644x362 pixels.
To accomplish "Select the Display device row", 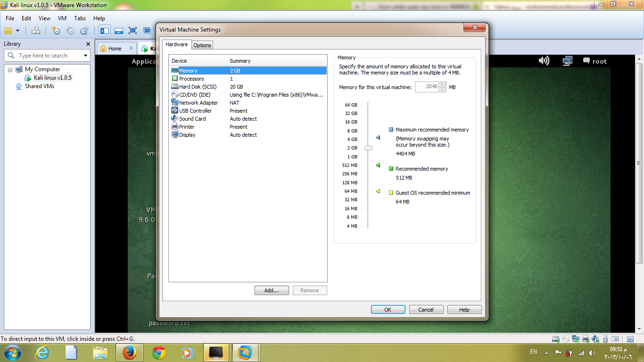I will [x=248, y=135].
